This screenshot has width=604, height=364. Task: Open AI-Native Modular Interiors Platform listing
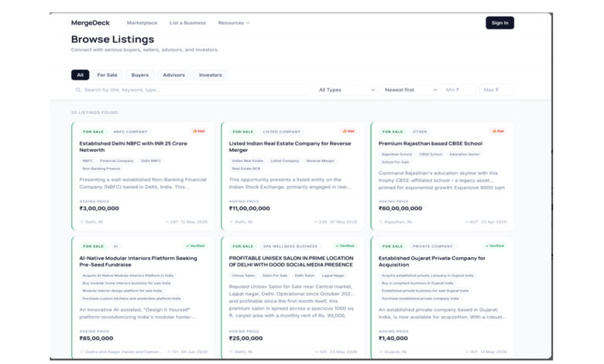pos(139,261)
